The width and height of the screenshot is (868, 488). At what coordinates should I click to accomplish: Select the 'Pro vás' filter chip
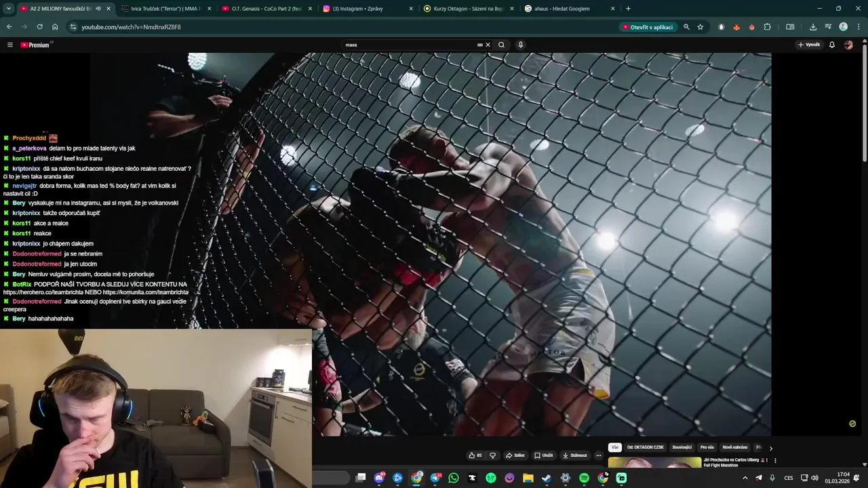707,447
